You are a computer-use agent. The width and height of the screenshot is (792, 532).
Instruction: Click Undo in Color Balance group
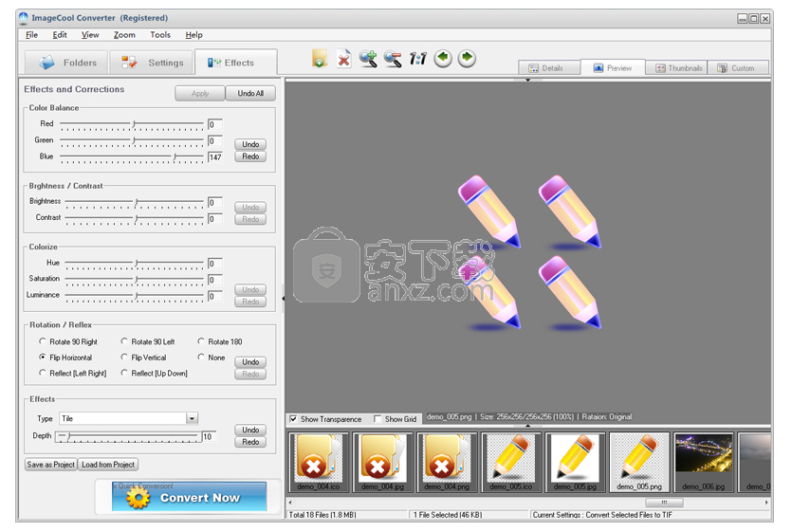250,144
